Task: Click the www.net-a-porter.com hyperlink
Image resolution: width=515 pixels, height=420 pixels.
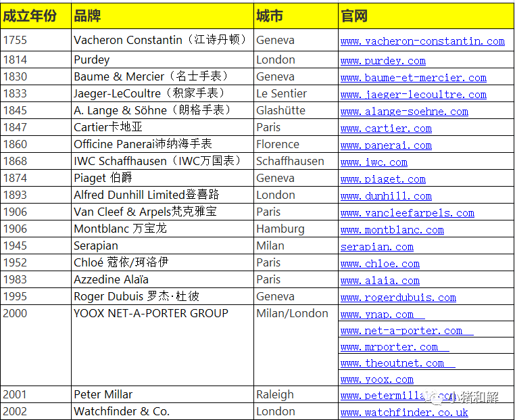Action: tap(407, 331)
